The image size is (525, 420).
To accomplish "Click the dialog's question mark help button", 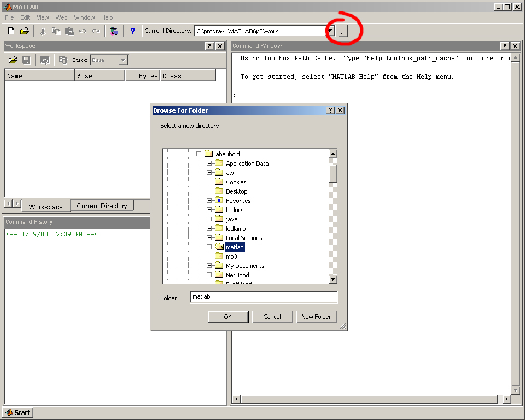I will point(330,110).
